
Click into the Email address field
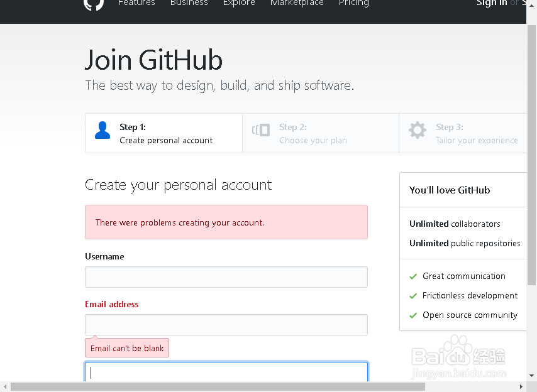226,325
